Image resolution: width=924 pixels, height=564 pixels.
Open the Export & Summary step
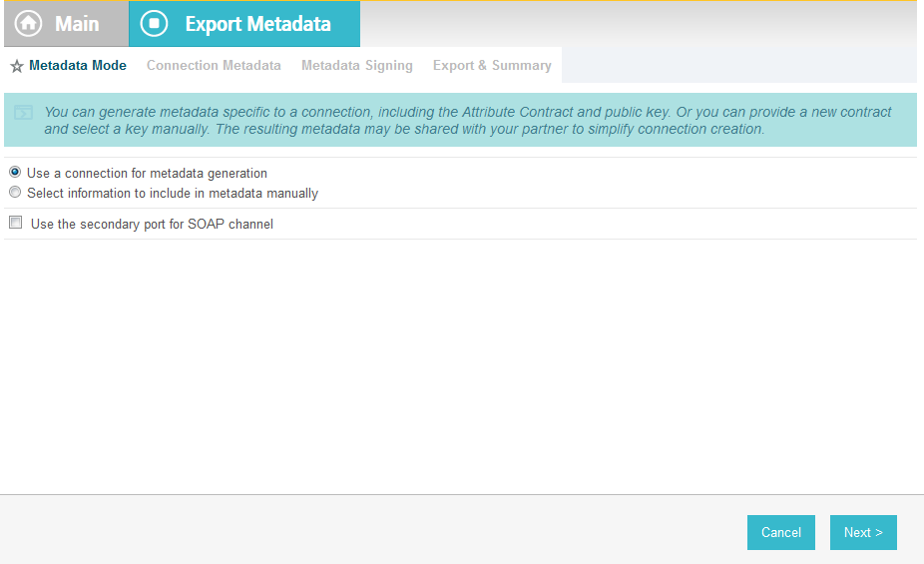(x=492, y=66)
